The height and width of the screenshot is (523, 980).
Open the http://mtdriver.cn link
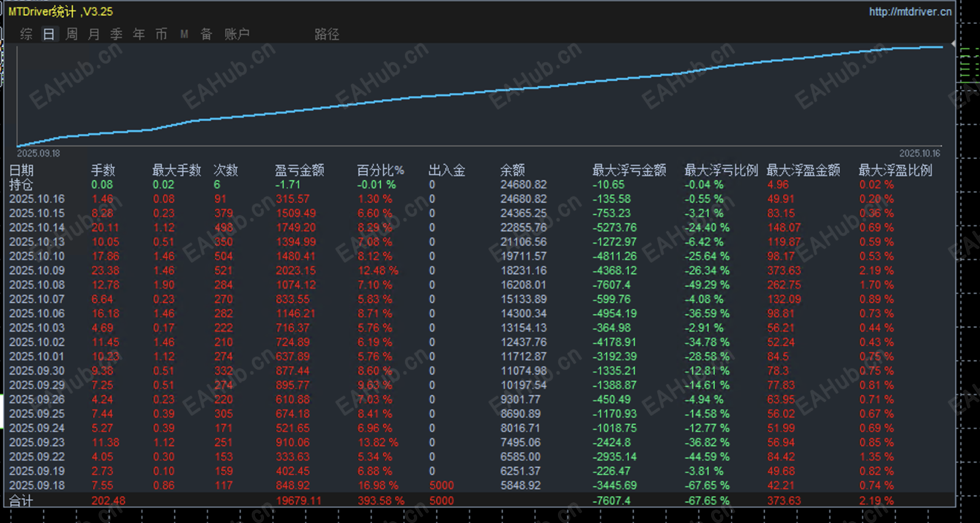910,12
